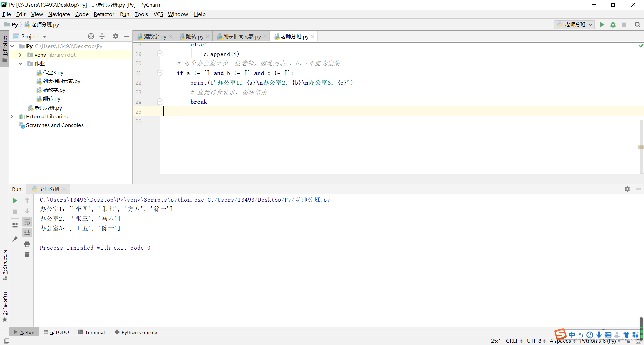Expand the venv library root folder
Viewport: 644px width, 345px height.
coord(20,55)
